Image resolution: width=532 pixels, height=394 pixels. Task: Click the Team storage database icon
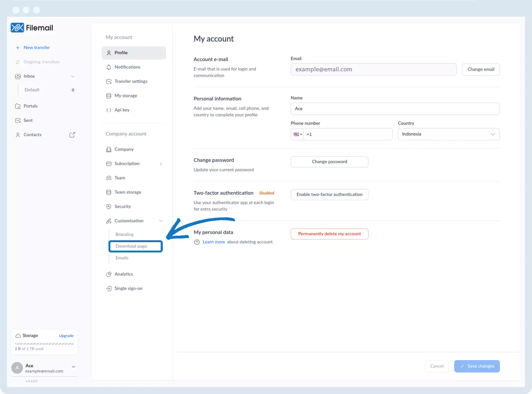pyautogui.click(x=109, y=192)
